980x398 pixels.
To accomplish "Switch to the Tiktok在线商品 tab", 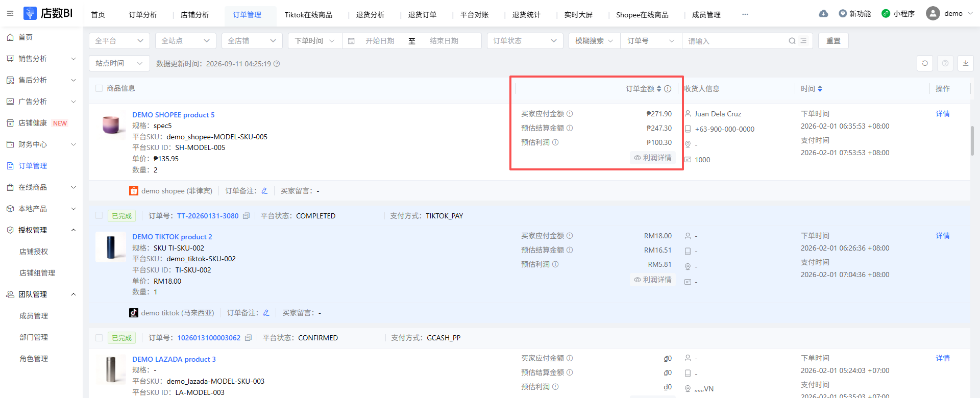I will click(x=308, y=15).
